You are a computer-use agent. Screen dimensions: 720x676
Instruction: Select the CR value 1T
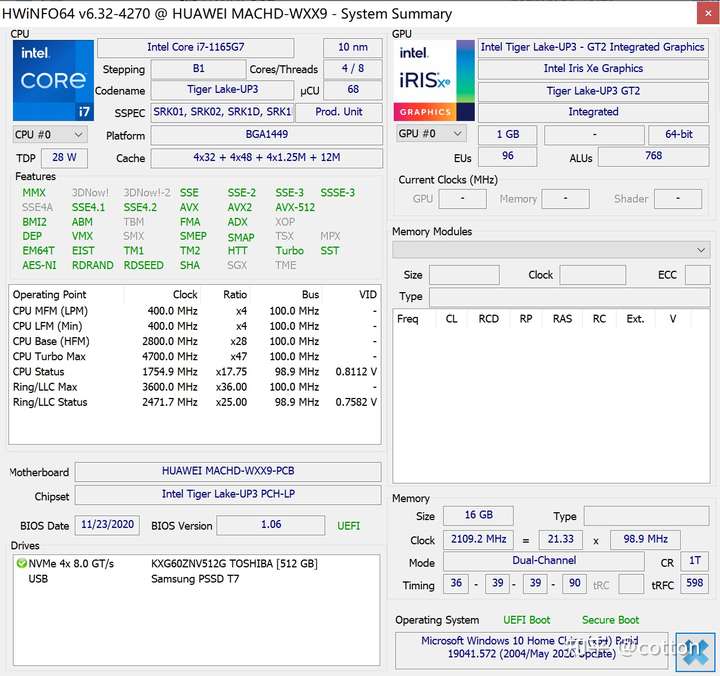tap(695, 561)
